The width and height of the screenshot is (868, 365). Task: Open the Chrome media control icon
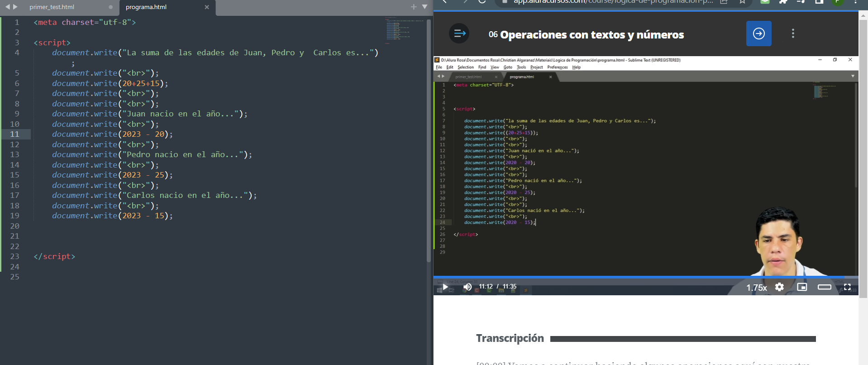[x=801, y=2]
